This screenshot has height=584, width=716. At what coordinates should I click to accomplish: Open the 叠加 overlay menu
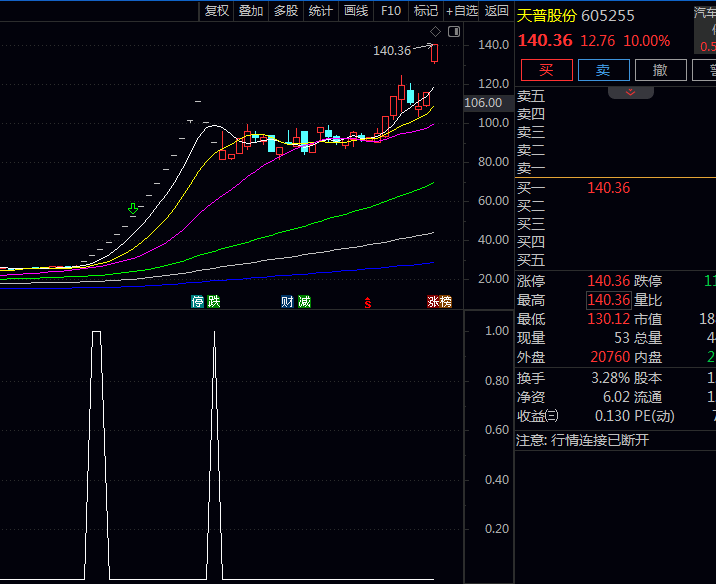pos(251,11)
